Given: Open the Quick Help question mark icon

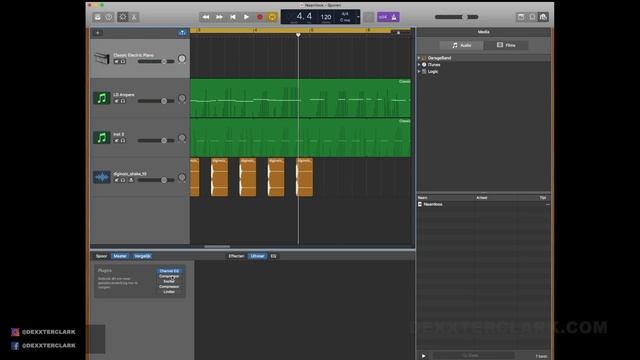Looking at the screenshot, I should coord(109,17).
